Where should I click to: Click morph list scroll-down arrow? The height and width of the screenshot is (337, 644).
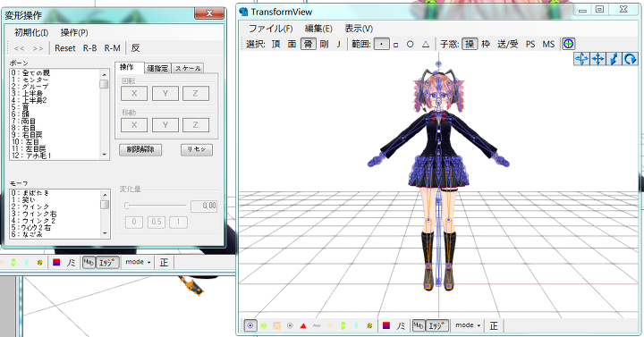105,233
